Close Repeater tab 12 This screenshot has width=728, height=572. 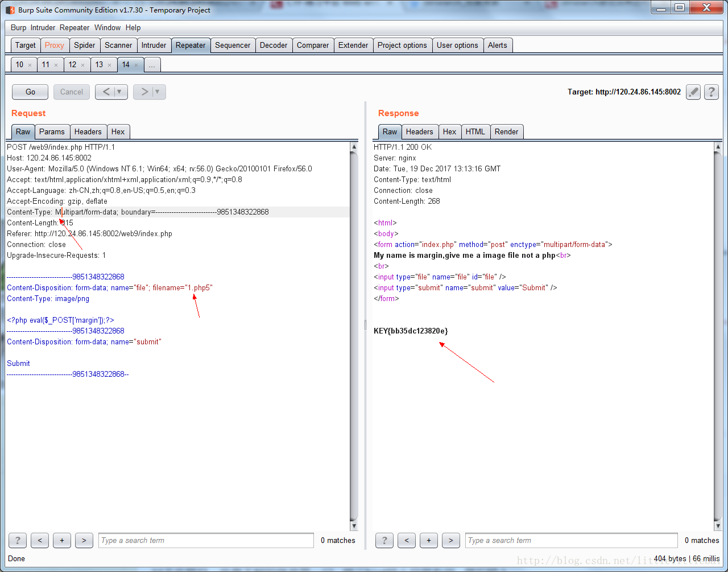pos(82,65)
